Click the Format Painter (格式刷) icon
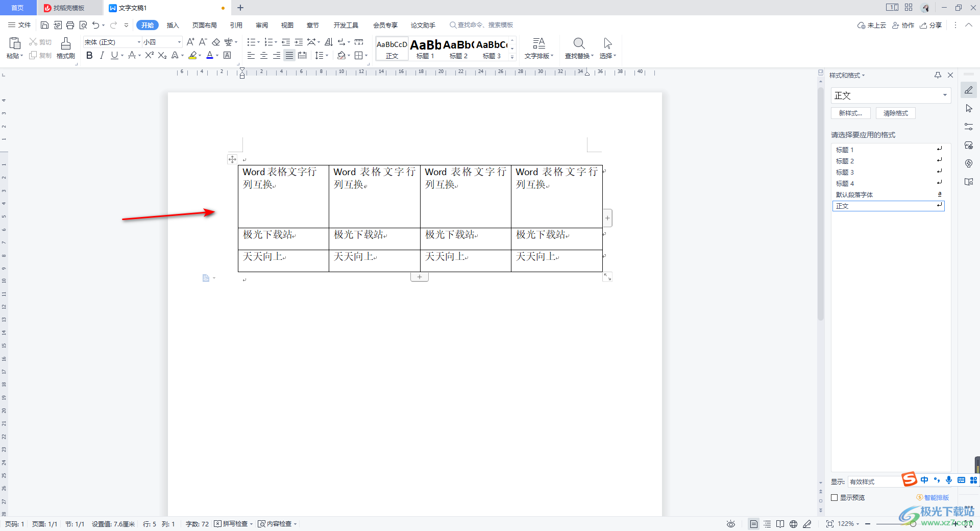This screenshot has height=531, width=980. pos(66,43)
